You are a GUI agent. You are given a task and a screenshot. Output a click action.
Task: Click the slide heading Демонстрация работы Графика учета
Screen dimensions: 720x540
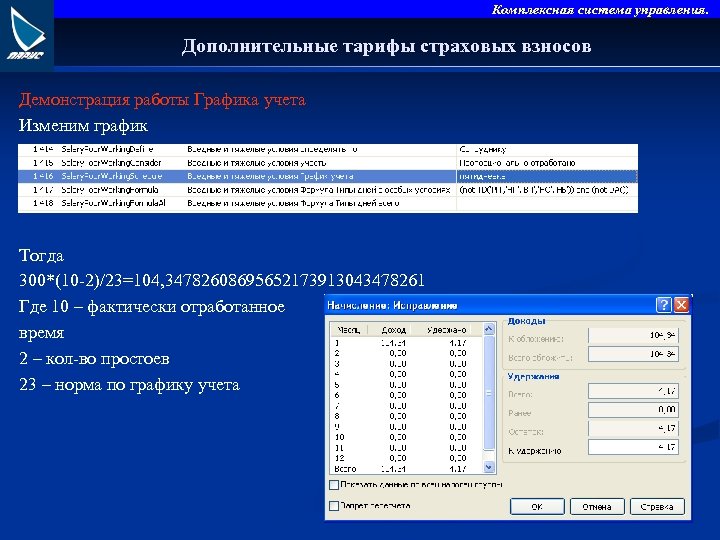[x=162, y=100]
